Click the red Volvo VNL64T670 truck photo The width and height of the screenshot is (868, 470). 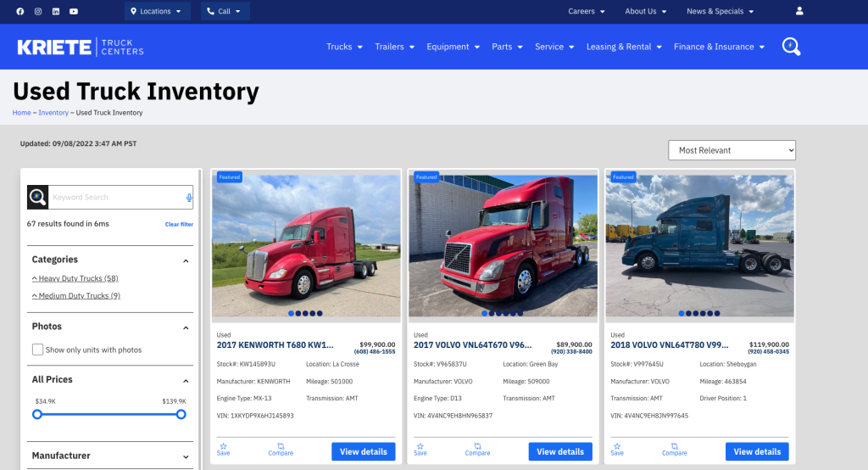click(504, 246)
